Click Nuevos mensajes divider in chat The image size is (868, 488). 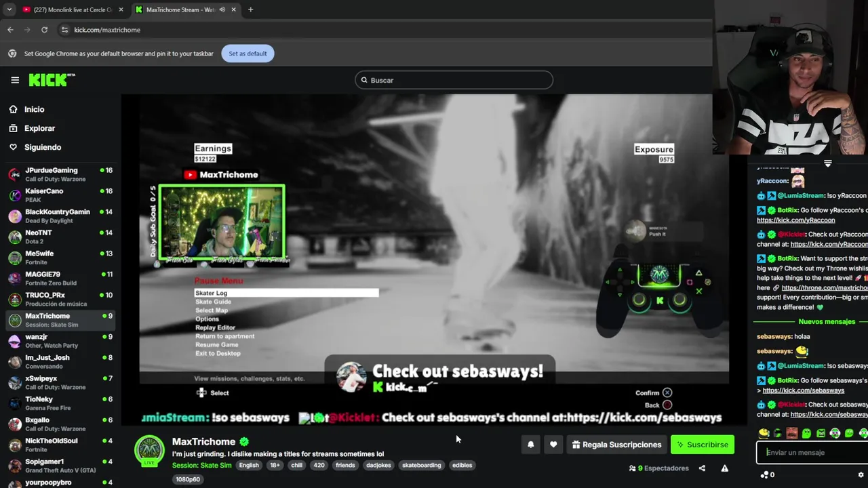point(827,322)
